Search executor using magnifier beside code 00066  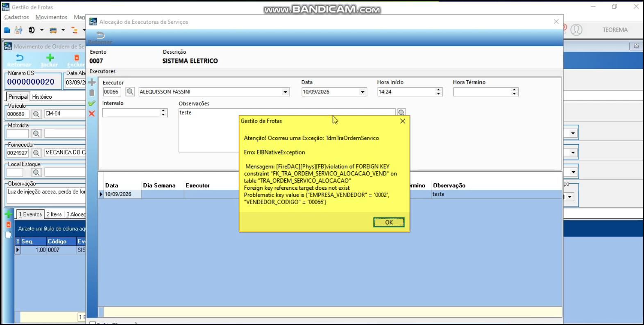pyautogui.click(x=130, y=92)
